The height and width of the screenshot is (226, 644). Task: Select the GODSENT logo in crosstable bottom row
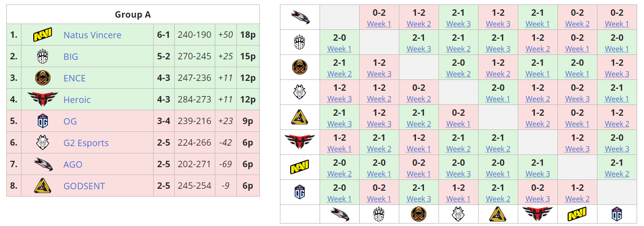pos(498,214)
